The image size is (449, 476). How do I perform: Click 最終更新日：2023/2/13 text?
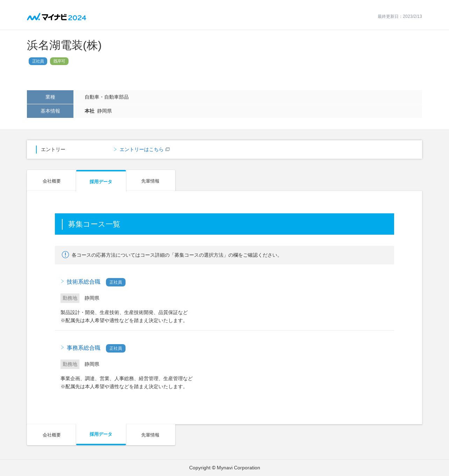pyautogui.click(x=400, y=16)
